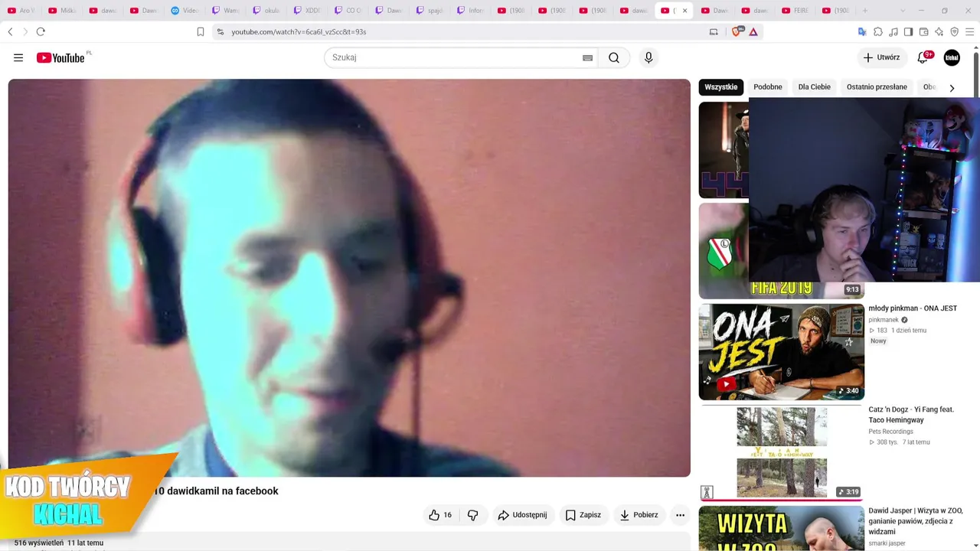Click the main video player
Viewport: 980px width, 551px height.
click(x=349, y=278)
